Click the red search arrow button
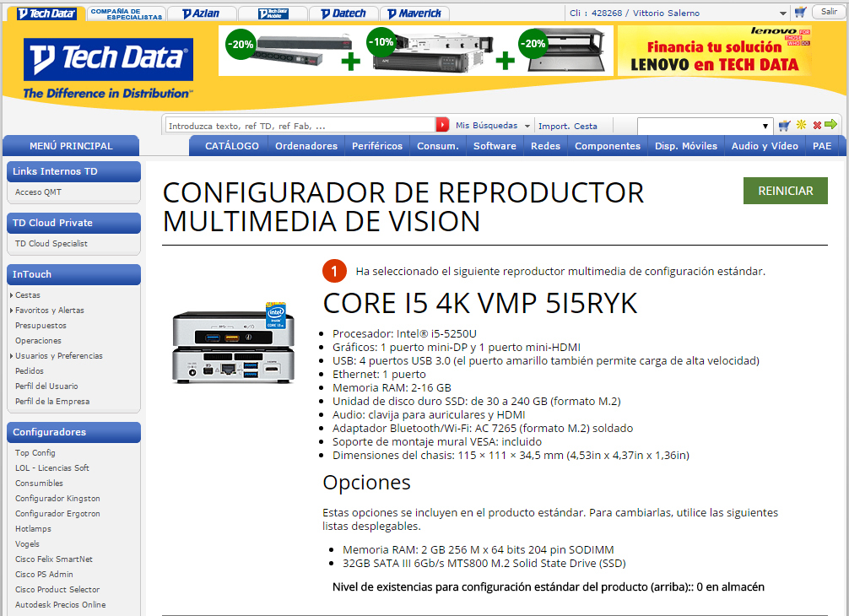This screenshot has width=849, height=616. point(443,126)
